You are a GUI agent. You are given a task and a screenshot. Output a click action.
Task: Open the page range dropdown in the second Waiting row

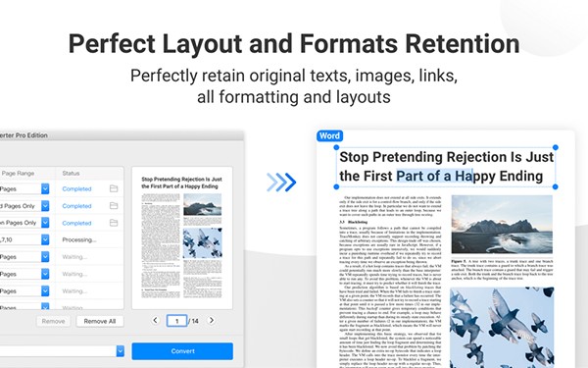tap(45, 274)
